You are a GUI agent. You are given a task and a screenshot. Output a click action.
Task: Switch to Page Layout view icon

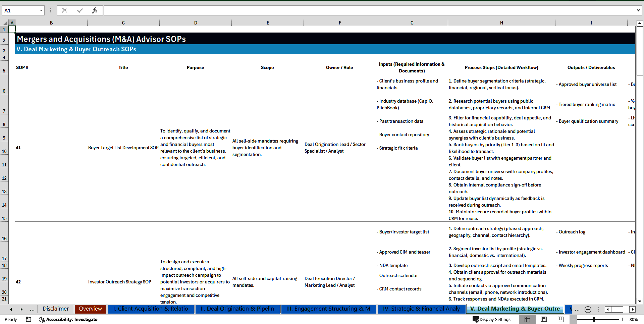543,319
